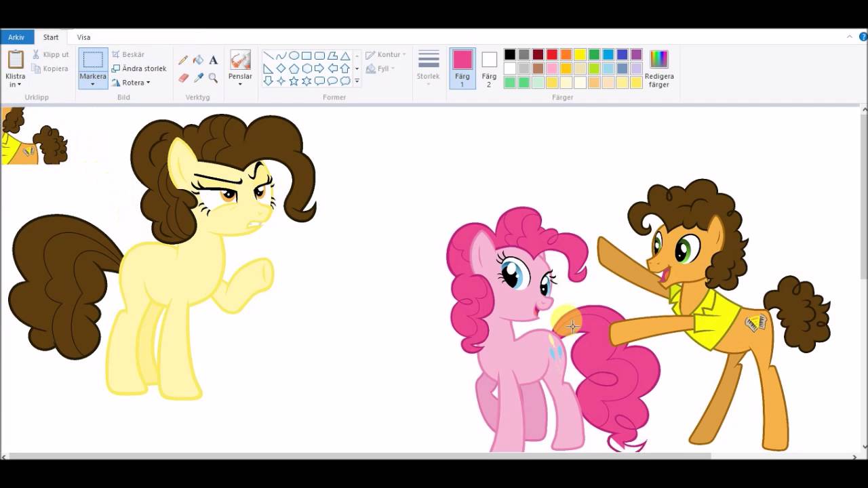
Task: Expand the full shapes gallery
Action: (357, 81)
